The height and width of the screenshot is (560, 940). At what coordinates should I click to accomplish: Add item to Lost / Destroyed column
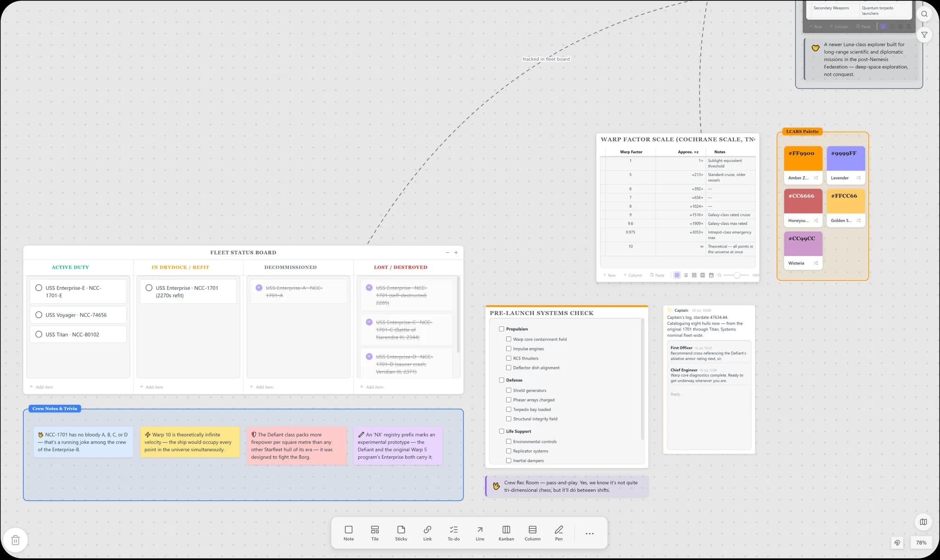click(372, 387)
